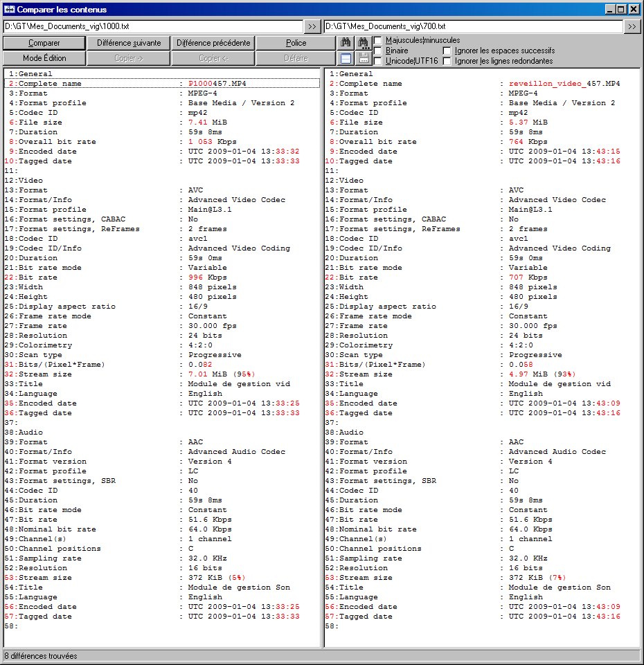Click the right file path field 700.txt
The height and width of the screenshot is (665, 644).
coord(474,26)
